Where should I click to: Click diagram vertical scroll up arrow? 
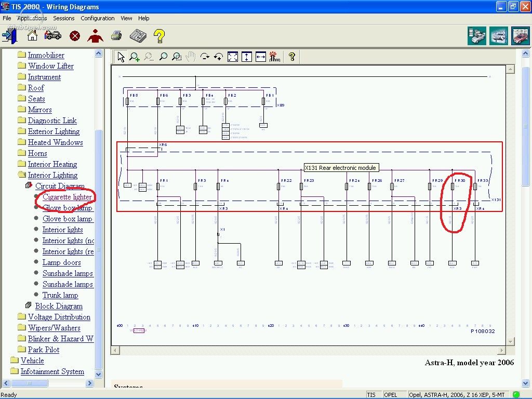coord(510,69)
